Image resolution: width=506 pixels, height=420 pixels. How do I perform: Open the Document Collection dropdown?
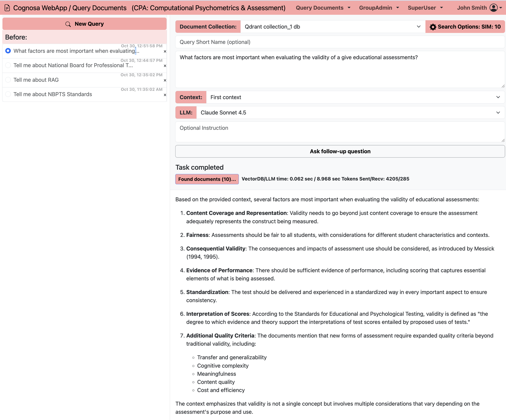333,27
